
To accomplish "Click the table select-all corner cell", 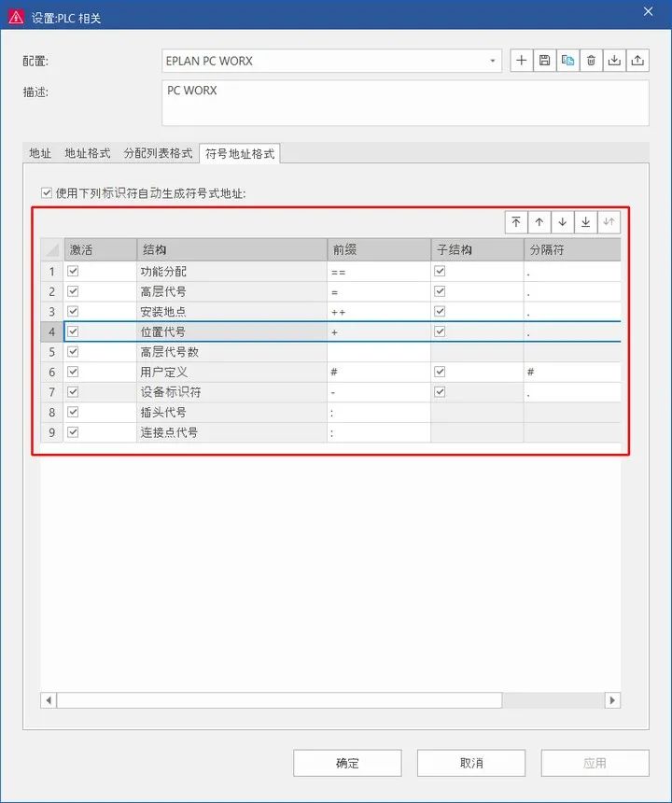I will pyautogui.click(x=52, y=250).
